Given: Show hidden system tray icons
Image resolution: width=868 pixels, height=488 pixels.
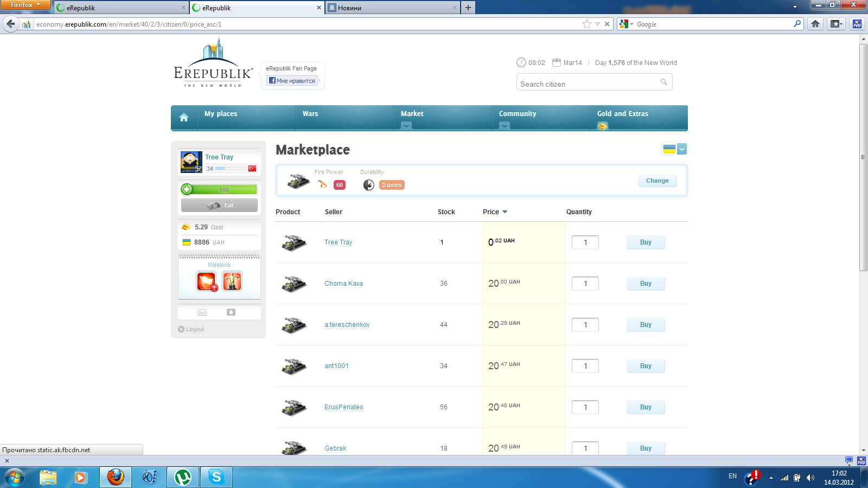Looking at the screenshot, I should point(771,478).
